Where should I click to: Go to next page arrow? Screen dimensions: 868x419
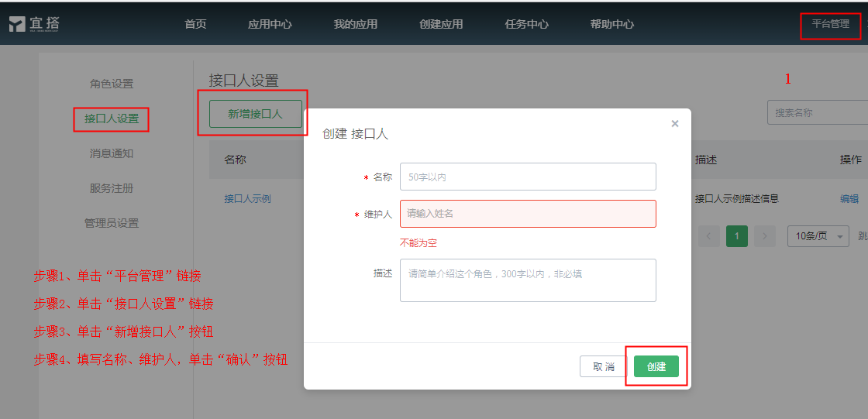764,236
